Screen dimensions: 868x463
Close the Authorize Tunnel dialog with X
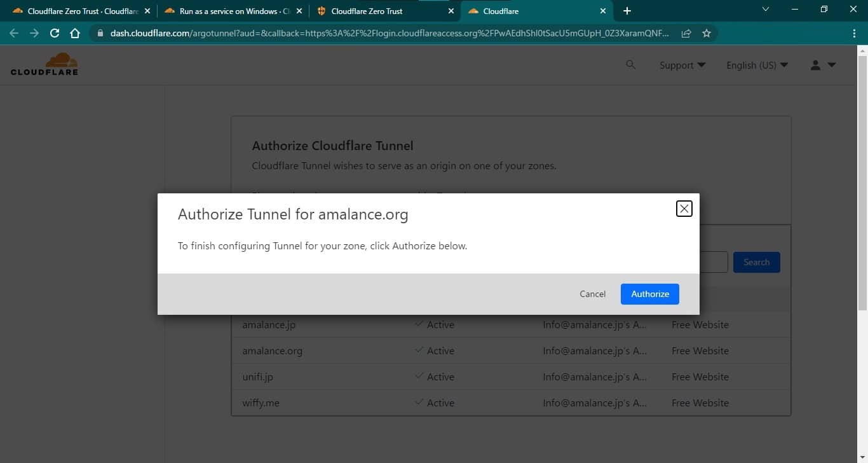coord(684,209)
